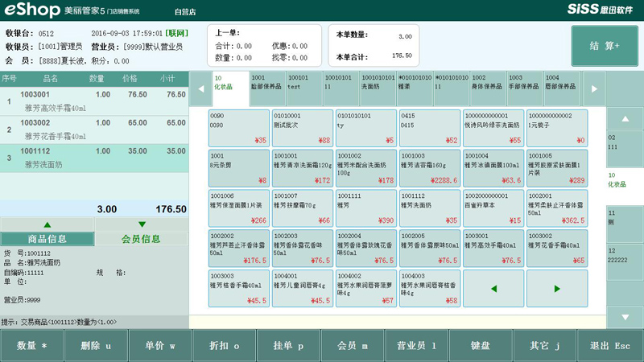Add product 1002000000001 百雀羚草本

click(x=493, y=208)
